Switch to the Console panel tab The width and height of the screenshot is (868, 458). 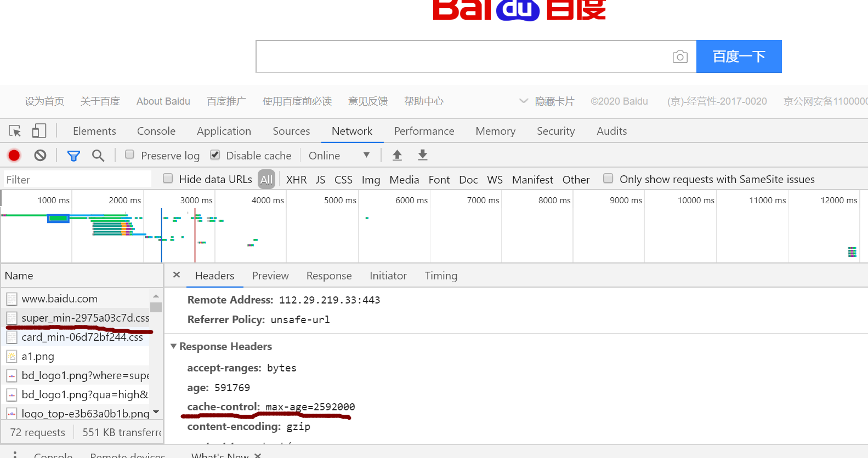pyautogui.click(x=156, y=131)
